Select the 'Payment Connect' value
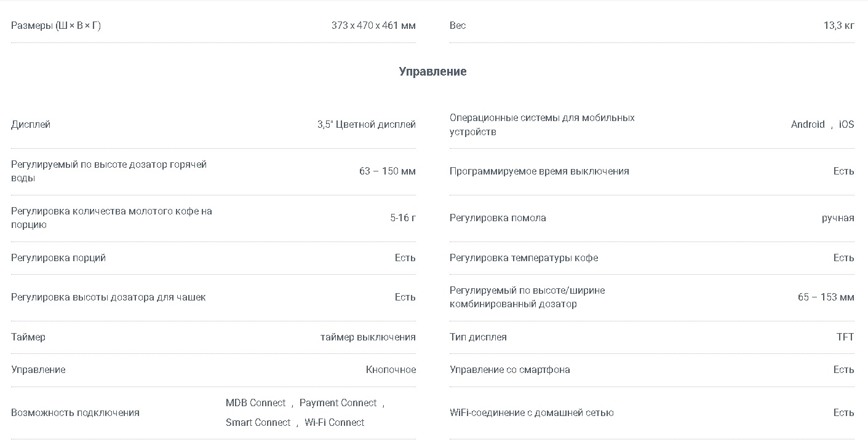The height and width of the screenshot is (440, 868). pos(338,403)
